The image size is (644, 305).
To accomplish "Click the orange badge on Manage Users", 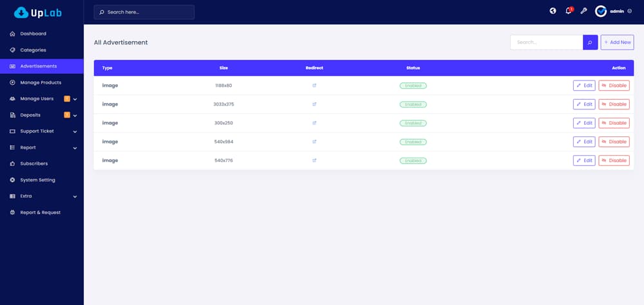I will pyautogui.click(x=67, y=98).
